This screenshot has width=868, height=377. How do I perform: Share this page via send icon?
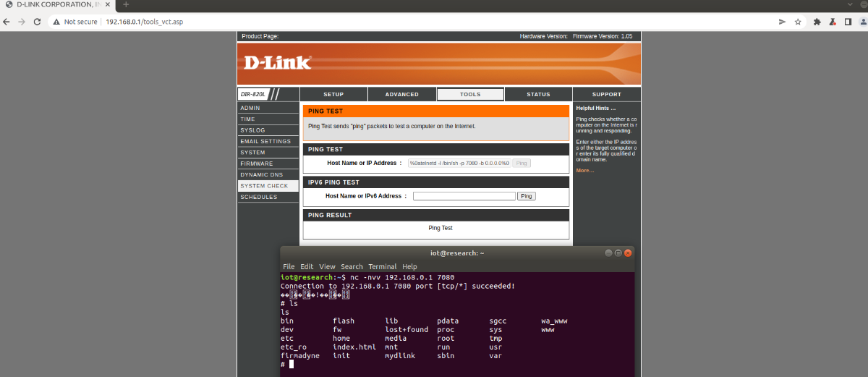[782, 22]
